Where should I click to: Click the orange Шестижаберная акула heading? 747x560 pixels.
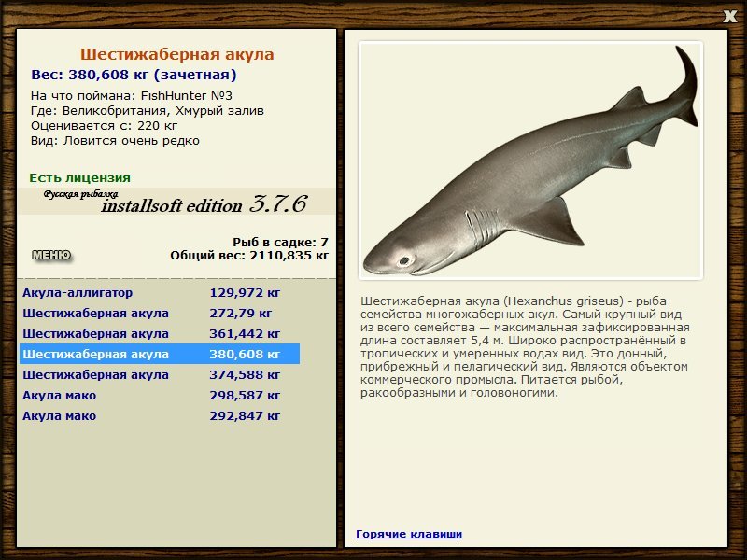click(176, 54)
